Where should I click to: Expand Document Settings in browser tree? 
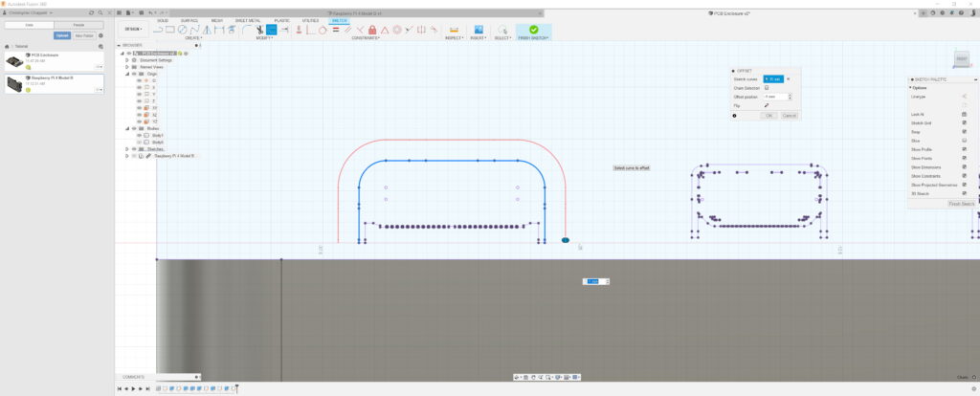click(x=127, y=60)
